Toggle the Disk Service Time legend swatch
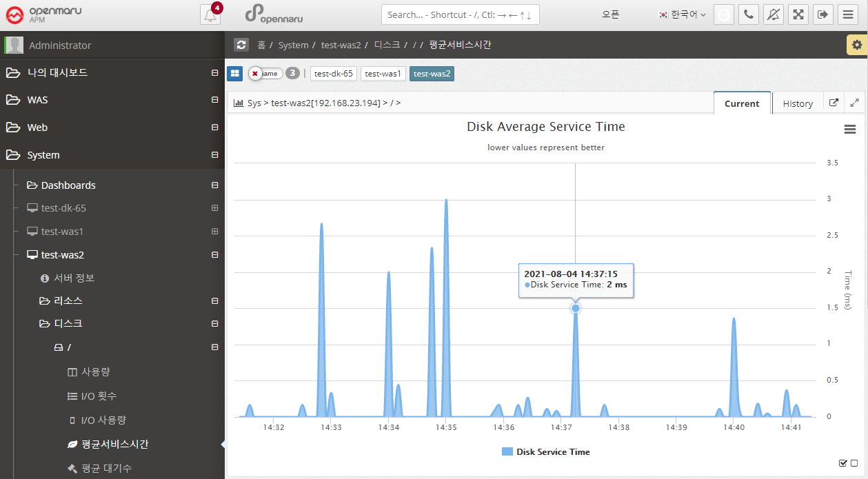 [x=507, y=452]
